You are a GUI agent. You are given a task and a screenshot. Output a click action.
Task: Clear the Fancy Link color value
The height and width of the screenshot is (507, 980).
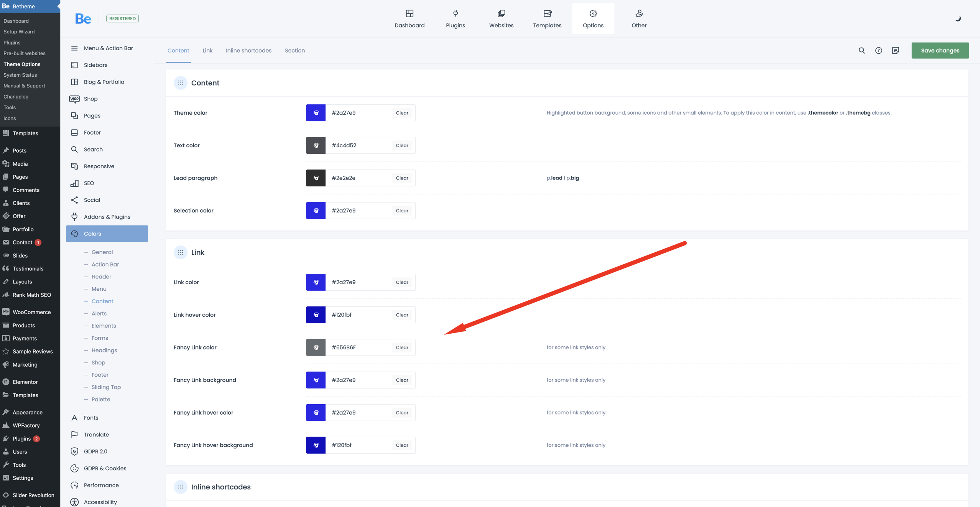tap(402, 347)
